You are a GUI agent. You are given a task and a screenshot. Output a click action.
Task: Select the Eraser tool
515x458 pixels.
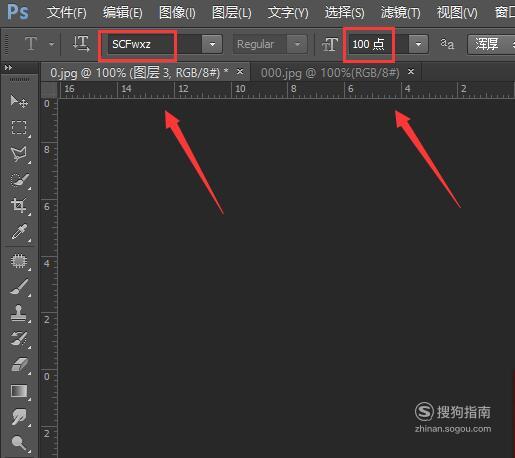point(20,365)
